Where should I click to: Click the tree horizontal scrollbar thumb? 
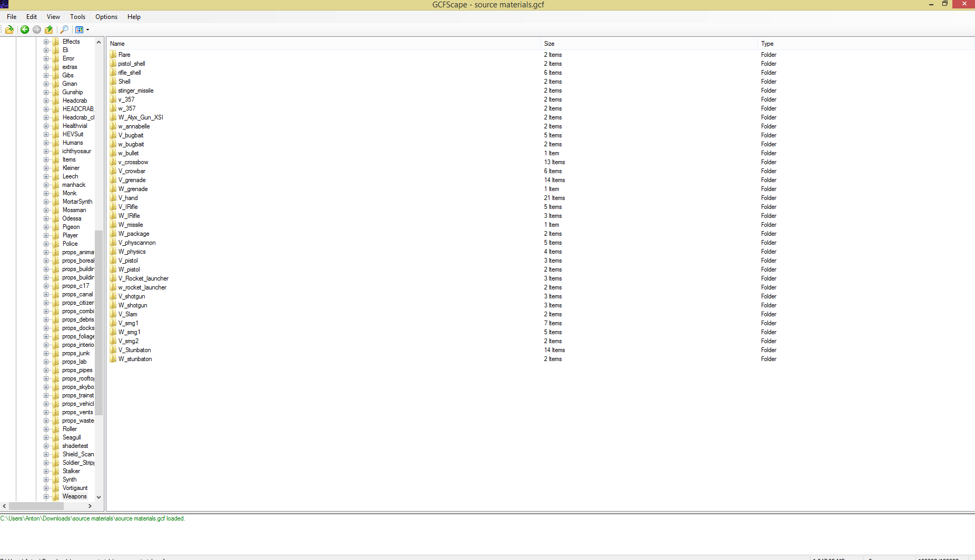pos(36,506)
